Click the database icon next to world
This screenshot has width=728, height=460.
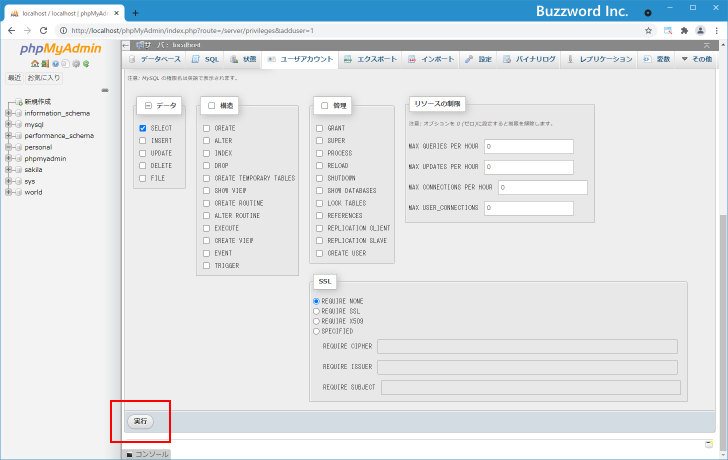pos(19,192)
